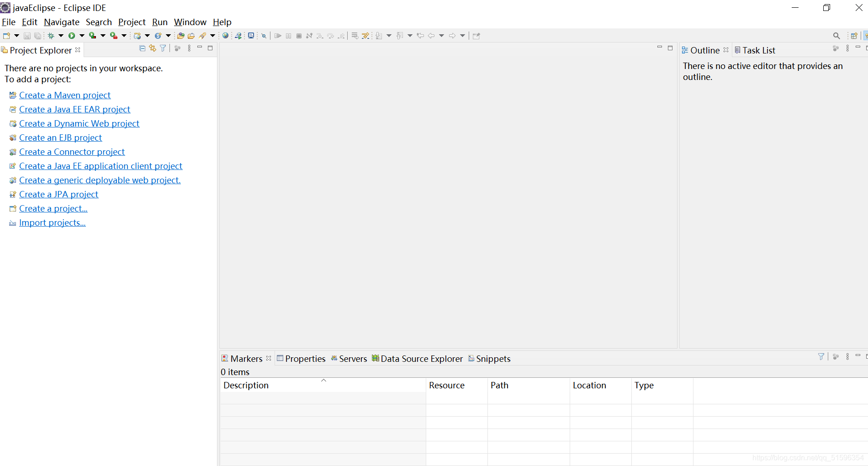Click the Open Type folder icon
The width and height of the screenshot is (868, 466).
click(x=180, y=36)
